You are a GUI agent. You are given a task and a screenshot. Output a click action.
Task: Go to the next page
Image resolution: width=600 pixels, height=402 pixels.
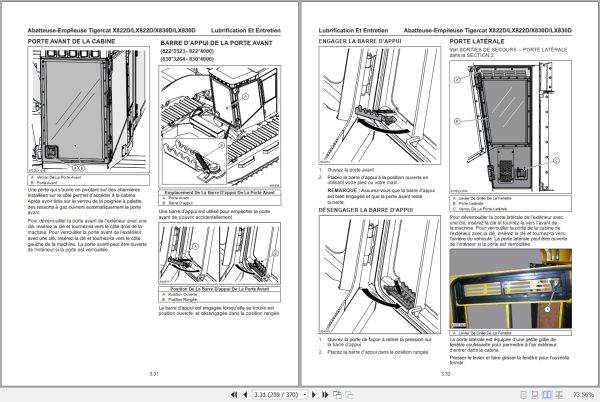[314, 394]
